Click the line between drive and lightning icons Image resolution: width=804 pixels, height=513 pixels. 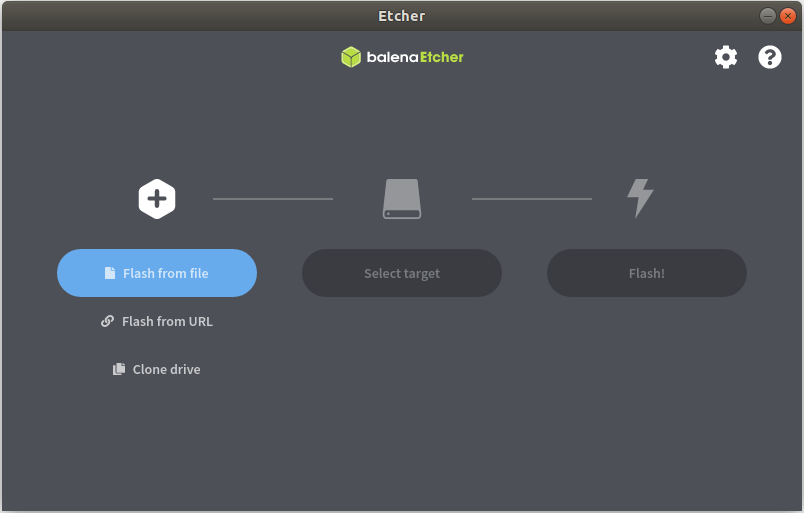[x=532, y=199]
